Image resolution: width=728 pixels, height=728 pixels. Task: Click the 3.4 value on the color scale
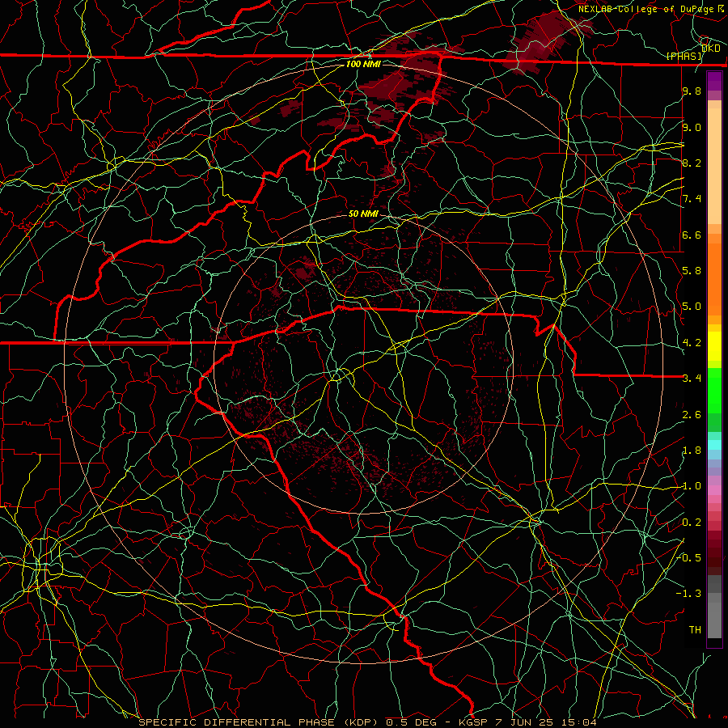[692, 379]
